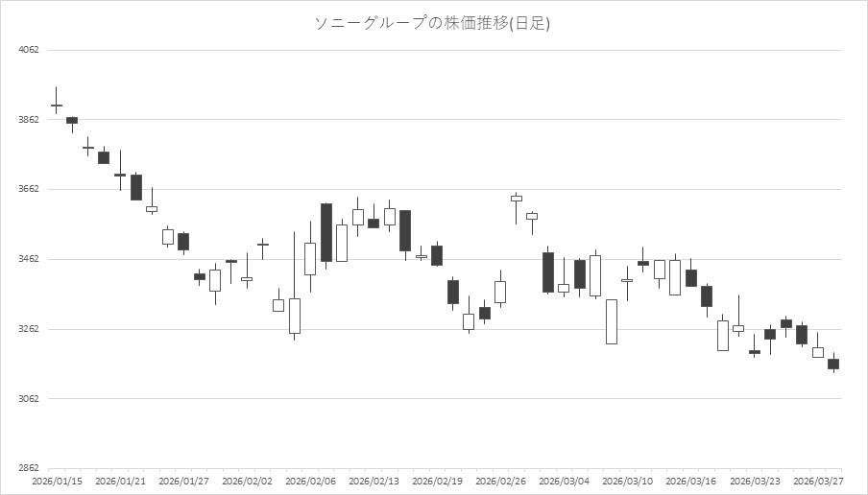Click the 3062 price axis label
The image size is (868, 495).
pos(29,399)
